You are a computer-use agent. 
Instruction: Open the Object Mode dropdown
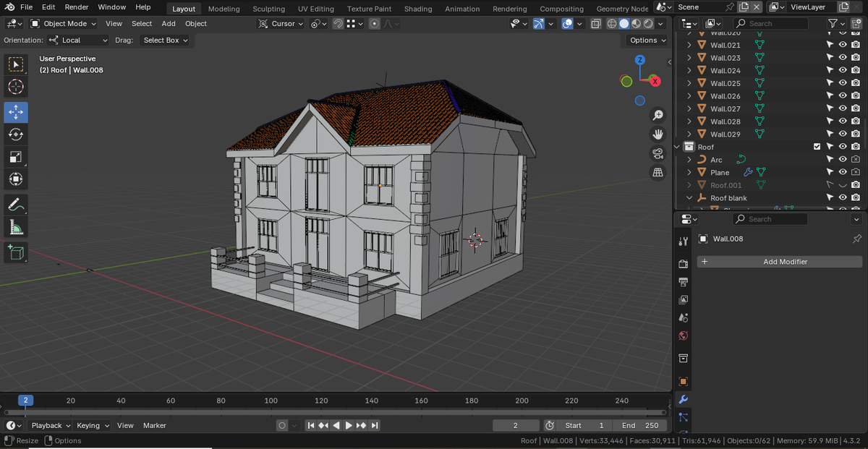point(64,24)
